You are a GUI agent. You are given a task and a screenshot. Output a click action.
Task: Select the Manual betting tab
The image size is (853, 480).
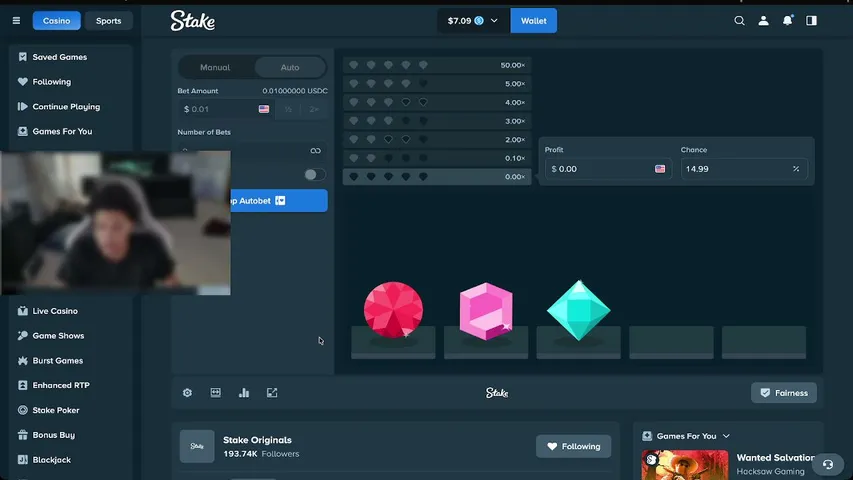(215, 67)
